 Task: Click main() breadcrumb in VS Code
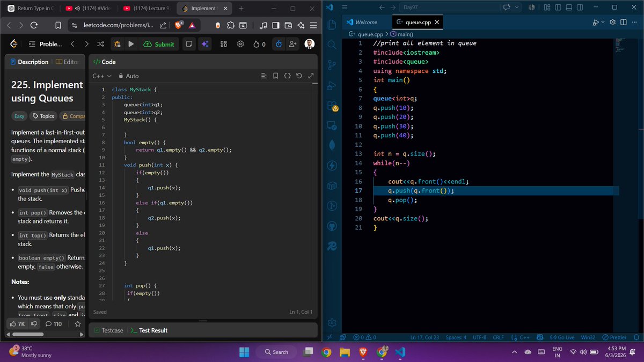point(401,34)
